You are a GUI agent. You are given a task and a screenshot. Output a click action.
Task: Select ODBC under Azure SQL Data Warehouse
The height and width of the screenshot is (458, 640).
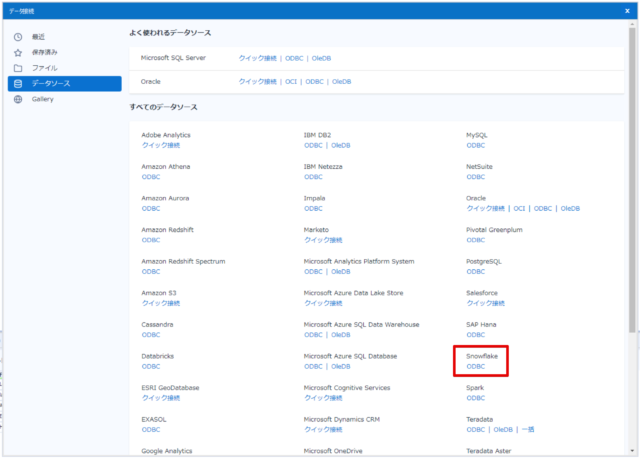coord(313,335)
